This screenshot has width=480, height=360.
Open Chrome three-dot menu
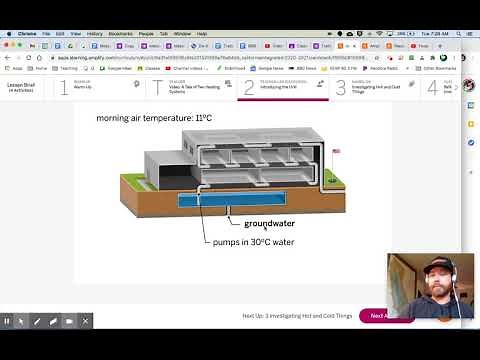click(x=454, y=58)
